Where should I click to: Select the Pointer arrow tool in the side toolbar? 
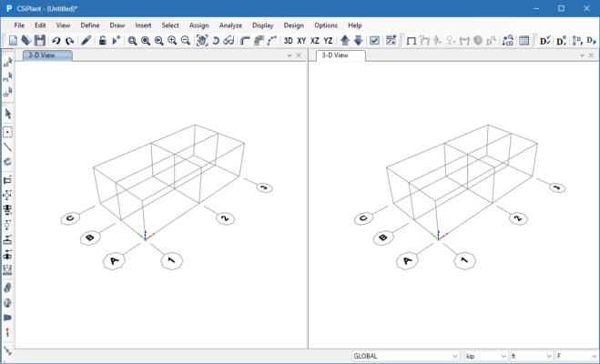[7, 114]
